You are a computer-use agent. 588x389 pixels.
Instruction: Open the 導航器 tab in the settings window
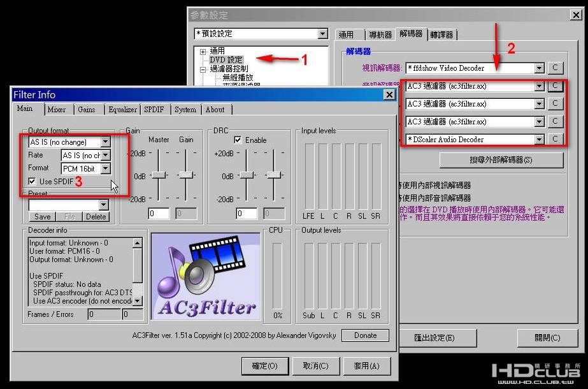[380, 35]
